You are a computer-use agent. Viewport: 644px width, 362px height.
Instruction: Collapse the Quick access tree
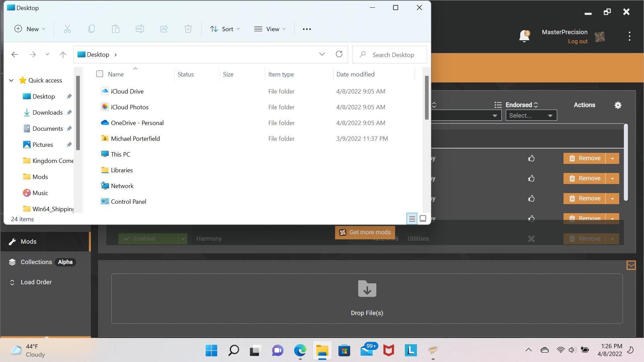coord(11,80)
